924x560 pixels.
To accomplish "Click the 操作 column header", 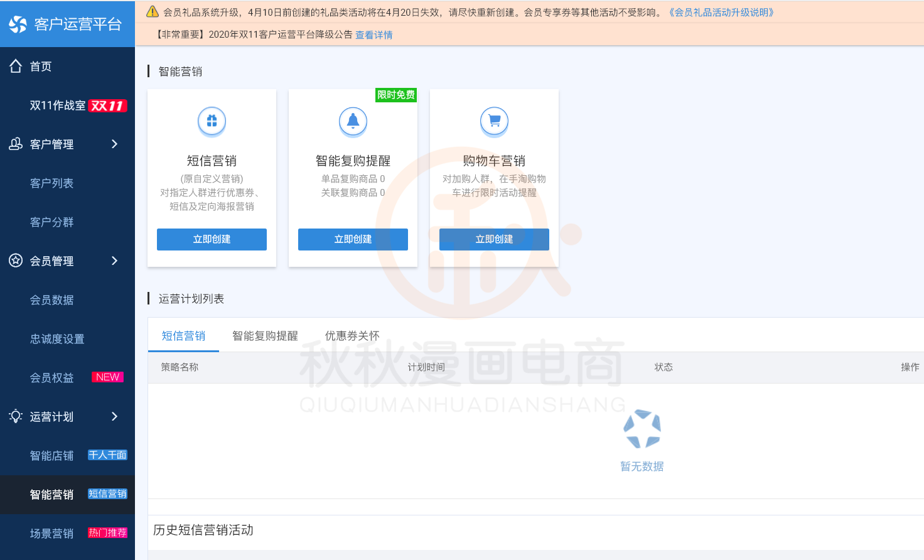I will click(910, 367).
